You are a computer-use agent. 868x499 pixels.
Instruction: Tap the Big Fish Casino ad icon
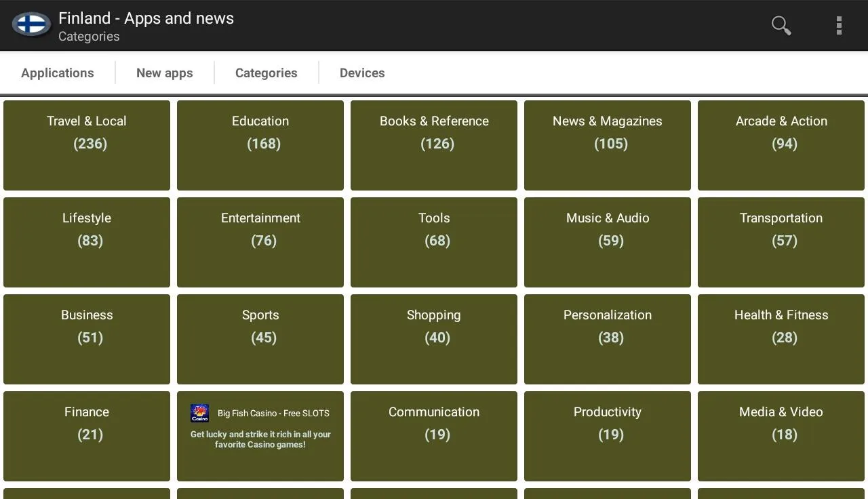(x=200, y=413)
